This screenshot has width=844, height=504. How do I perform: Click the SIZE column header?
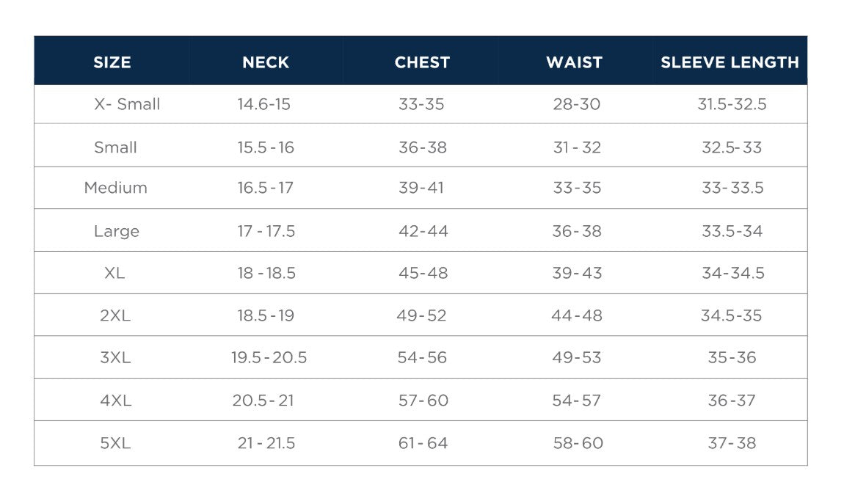pos(112,62)
